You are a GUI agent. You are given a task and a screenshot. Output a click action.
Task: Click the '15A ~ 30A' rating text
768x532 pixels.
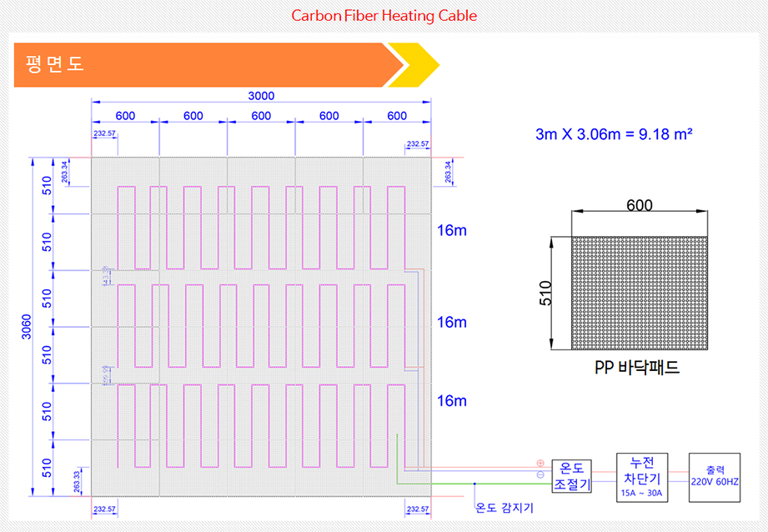pos(641,493)
